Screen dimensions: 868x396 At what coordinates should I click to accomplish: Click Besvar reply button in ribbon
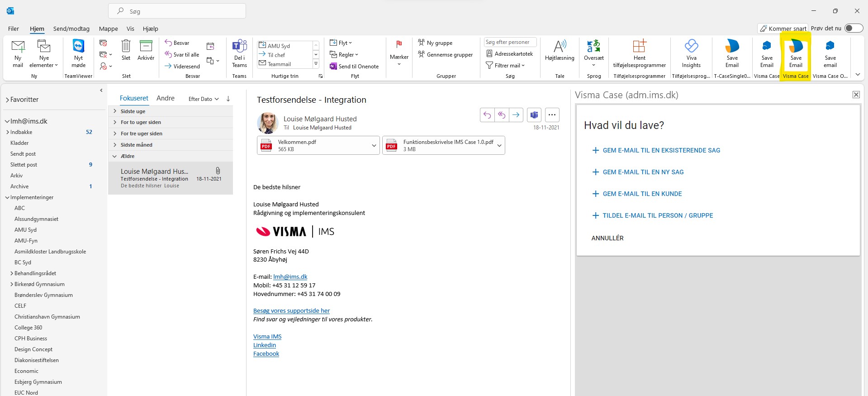click(177, 43)
